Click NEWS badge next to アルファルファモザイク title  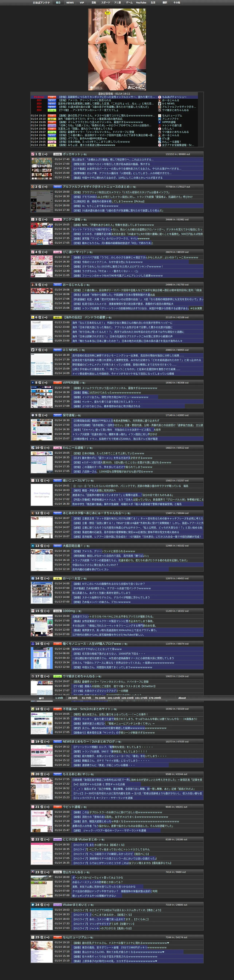[x=57, y=187]
